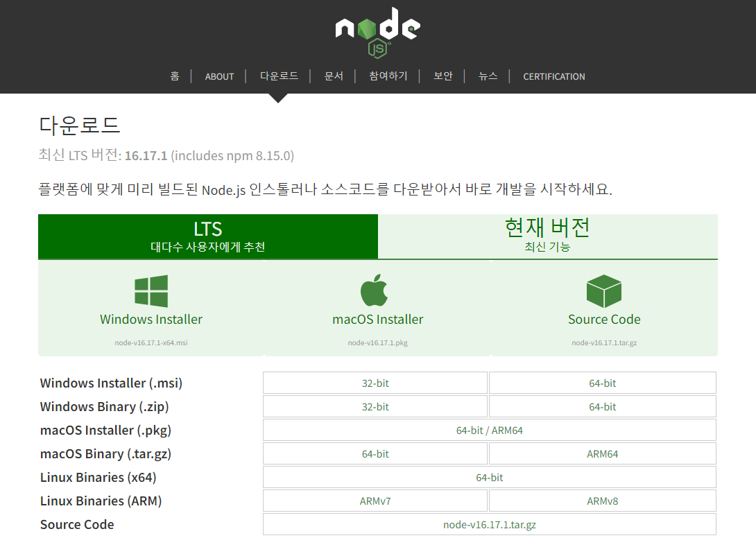Click the macOS Binary (.tar.gz) row label
Viewport: 756px width, 547px height.
click(x=105, y=454)
